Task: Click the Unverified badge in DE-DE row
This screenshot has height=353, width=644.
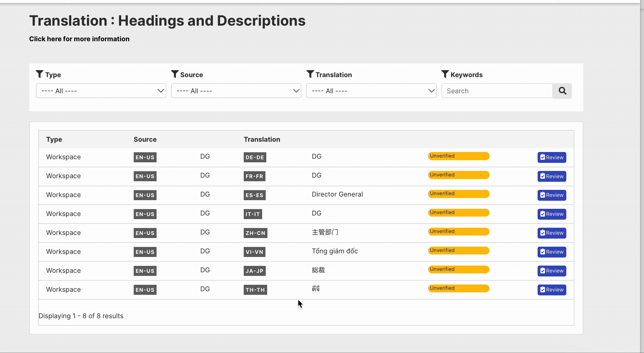Action: point(459,156)
